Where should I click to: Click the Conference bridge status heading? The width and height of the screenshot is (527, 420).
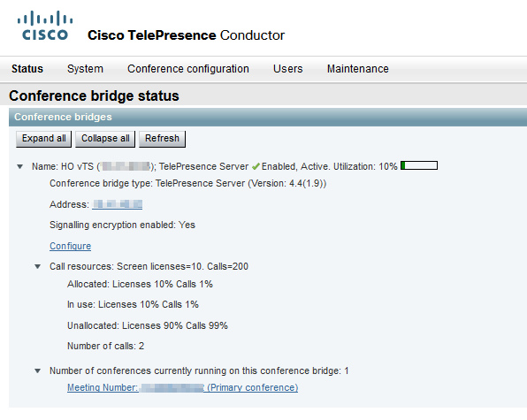point(94,96)
